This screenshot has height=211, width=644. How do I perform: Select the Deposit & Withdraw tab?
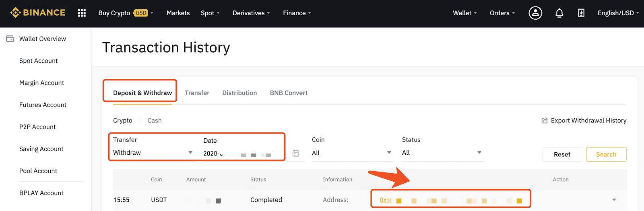click(x=142, y=93)
